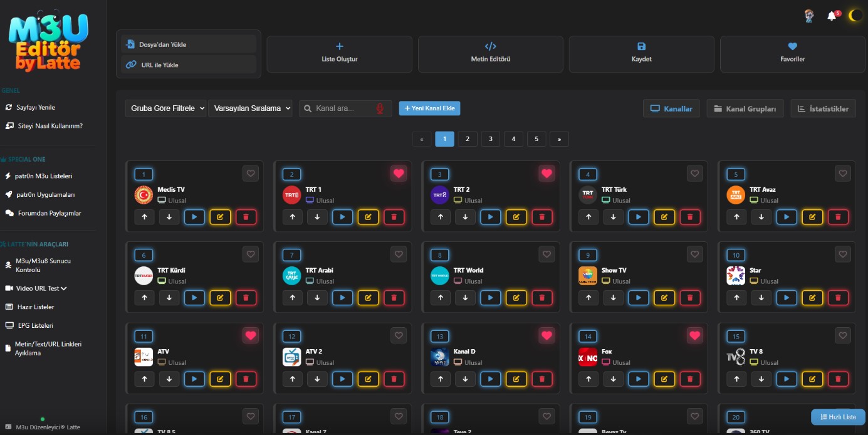The image size is (868, 435).
Task: Favorite the TRT Avaz channel
Action: pos(843,174)
